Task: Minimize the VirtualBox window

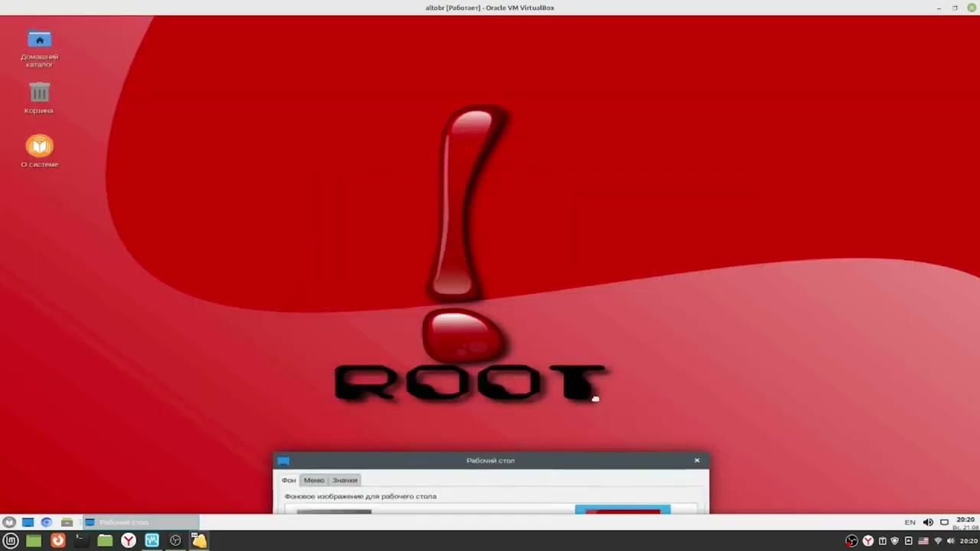Action: click(939, 8)
